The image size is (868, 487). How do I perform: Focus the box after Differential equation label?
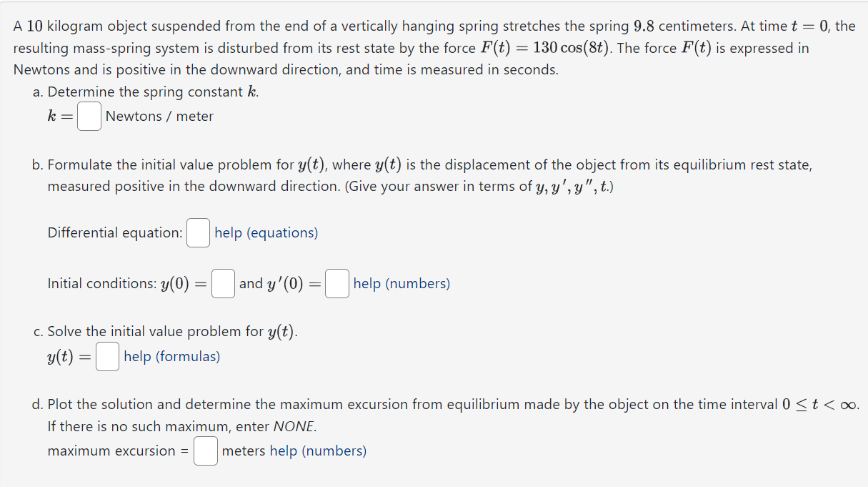tap(198, 232)
